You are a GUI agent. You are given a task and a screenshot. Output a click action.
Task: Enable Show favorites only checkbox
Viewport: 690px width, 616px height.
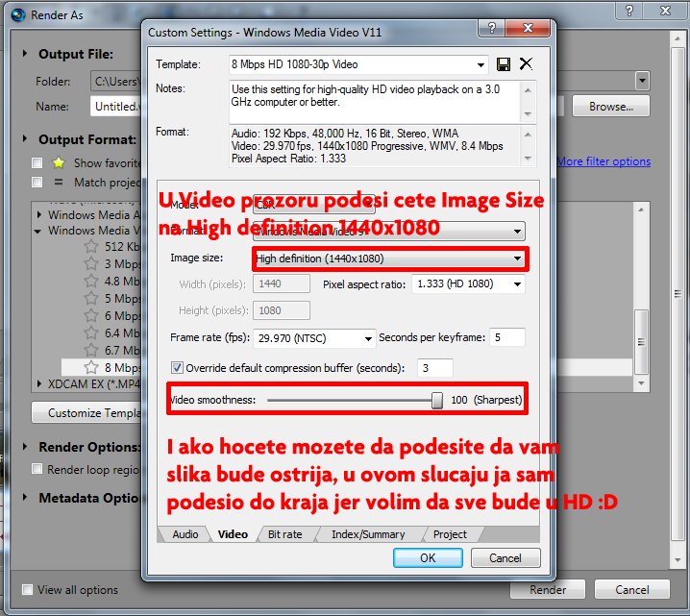click(x=37, y=163)
